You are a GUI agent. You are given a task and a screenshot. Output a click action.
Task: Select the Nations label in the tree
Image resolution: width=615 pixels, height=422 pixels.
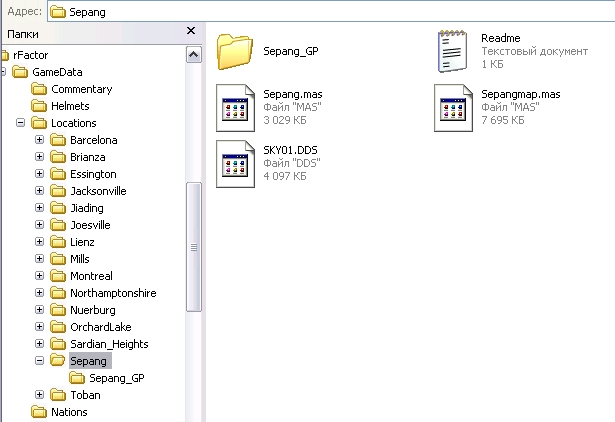pyautogui.click(x=69, y=412)
